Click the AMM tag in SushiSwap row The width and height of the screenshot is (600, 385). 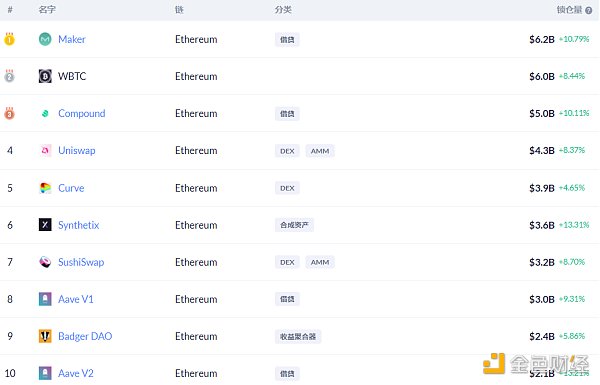click(x=320, y=262)
